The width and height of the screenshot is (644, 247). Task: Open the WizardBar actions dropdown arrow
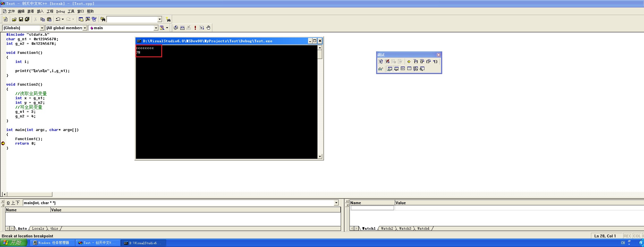pyautogui.click(x=167, y=28)
